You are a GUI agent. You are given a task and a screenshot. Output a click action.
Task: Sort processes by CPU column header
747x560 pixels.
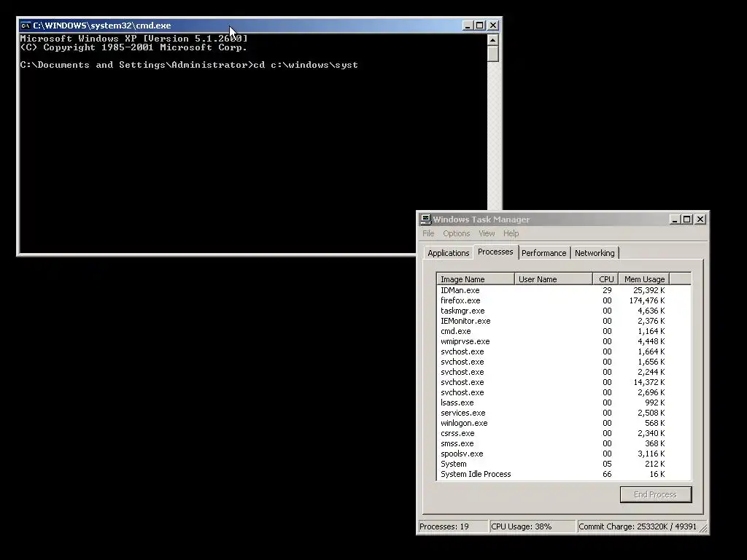pos(606,279)
